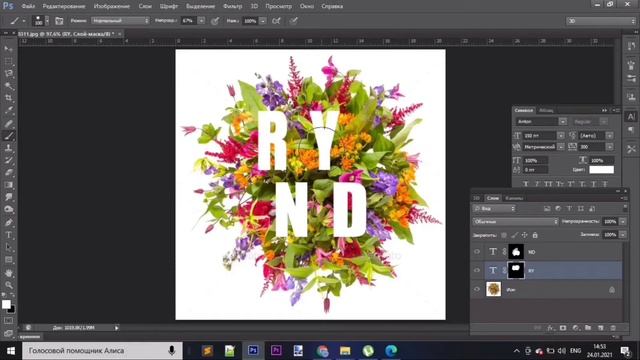Toggle lock transparent pixels
Viewport: 640px width, 360px height.
coord(504,235)
